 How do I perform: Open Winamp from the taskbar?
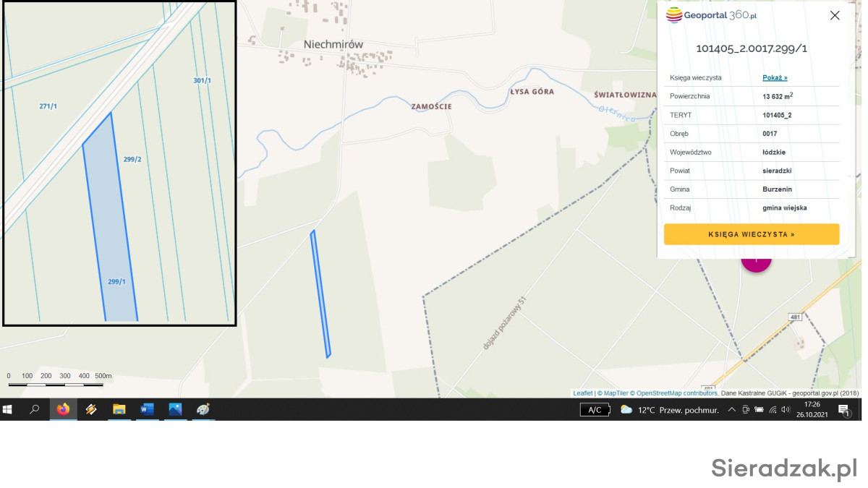(x=91, y=409)
